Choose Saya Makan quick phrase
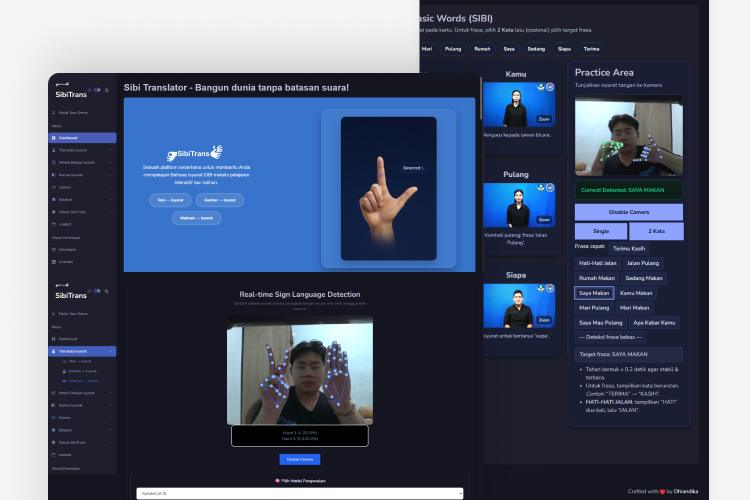Screen dimensions: 750x500 click(594, 293)
